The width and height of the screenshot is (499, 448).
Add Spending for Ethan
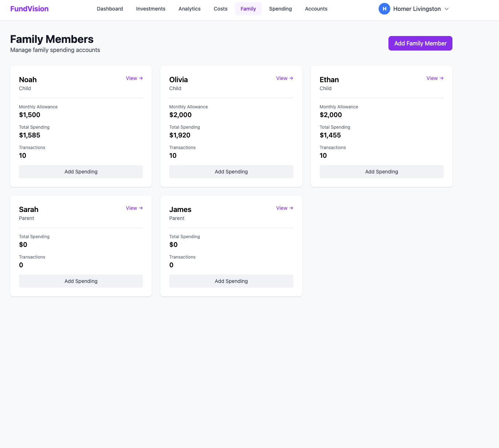click(382, 172)
